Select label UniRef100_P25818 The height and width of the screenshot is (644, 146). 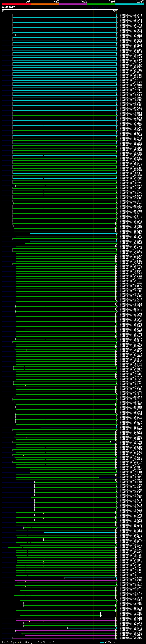tap(131, 47)
